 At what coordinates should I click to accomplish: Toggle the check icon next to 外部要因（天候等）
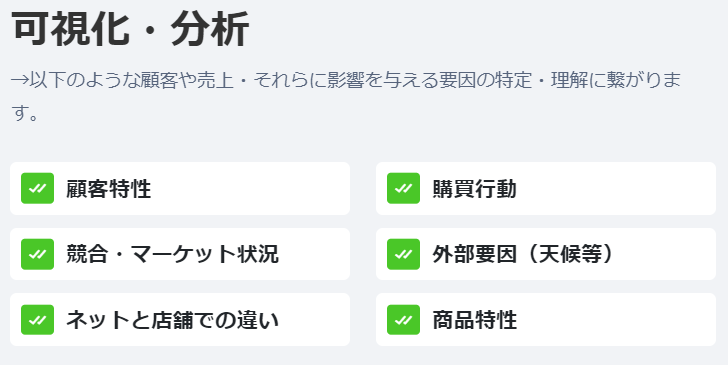point(403,254)
